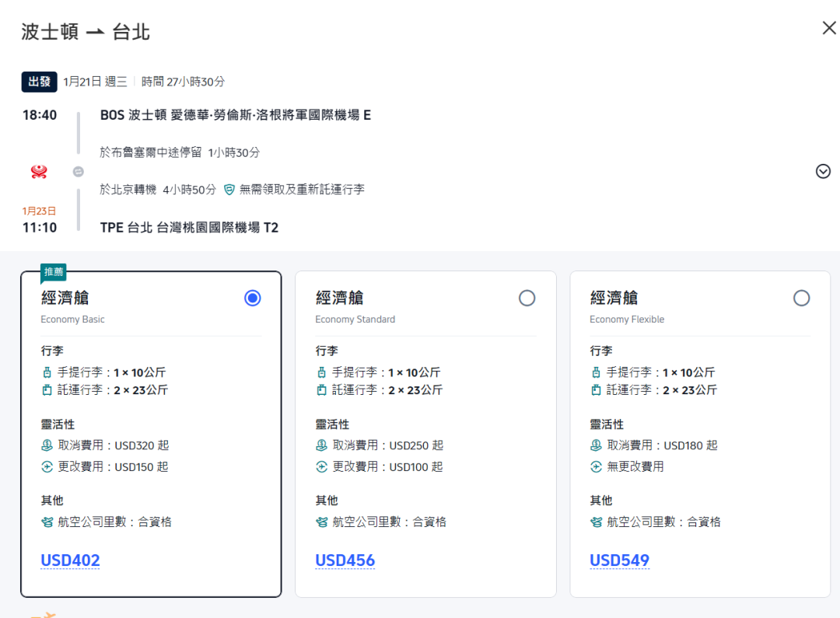Select the Economy Basic fare radio button

pyautogui.click(x=252, y=299)
